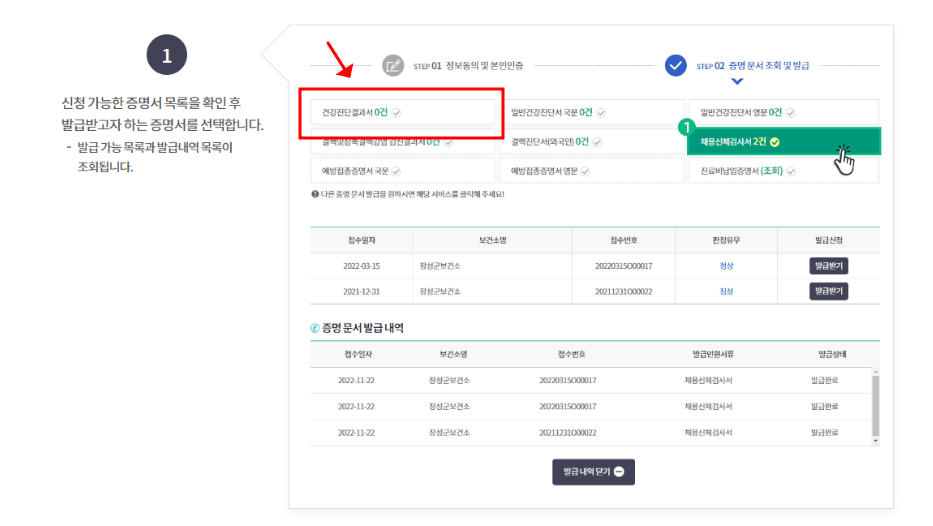Open the 진료비납입증명서 (조회) tile
The width and height of the screenshot is (933, 526).
[784, 171]
